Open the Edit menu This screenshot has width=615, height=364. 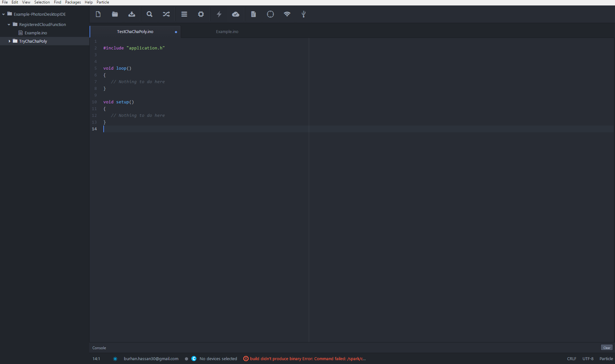click(x=15, y=2)
